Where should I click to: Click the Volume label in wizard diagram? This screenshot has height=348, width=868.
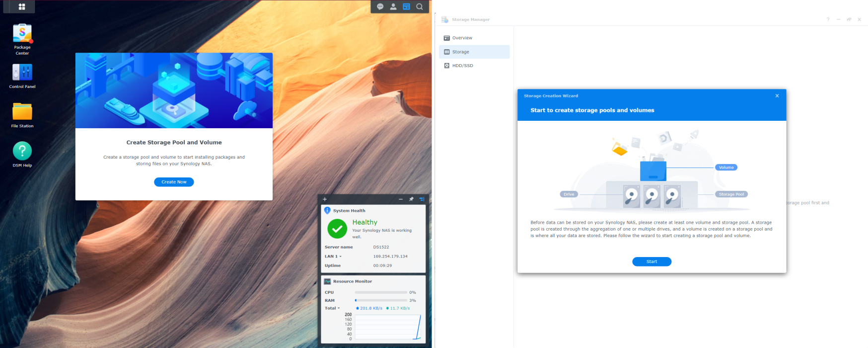point(726,168)
